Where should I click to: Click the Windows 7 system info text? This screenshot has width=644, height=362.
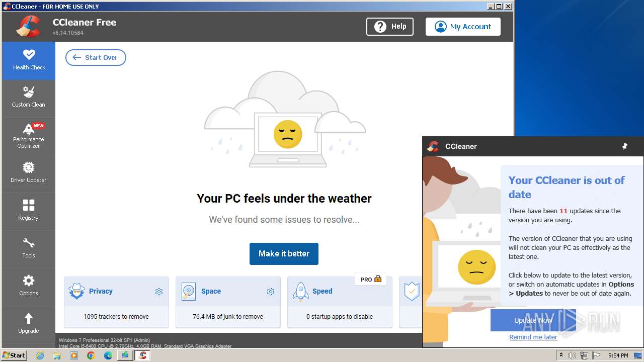pyautogui.click(x=104, y=340)
